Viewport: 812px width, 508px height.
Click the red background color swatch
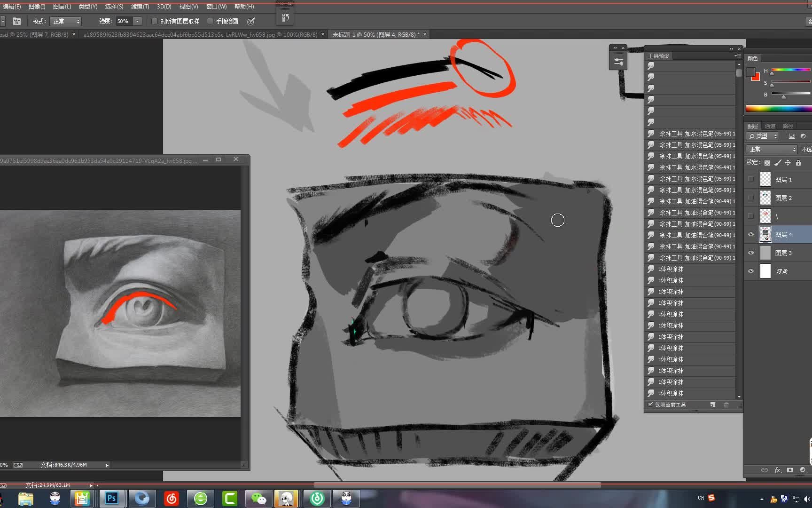point(756,77)
